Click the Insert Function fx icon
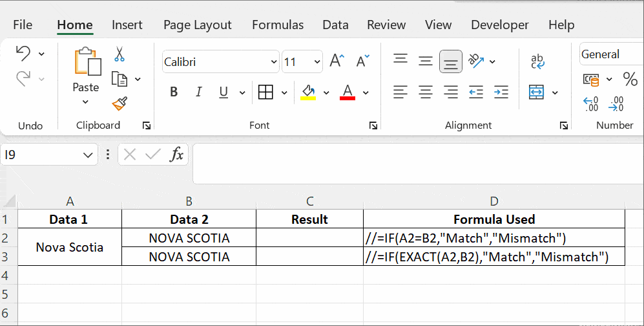The height and width of the screenshot is (326, 644). (176, 155)
